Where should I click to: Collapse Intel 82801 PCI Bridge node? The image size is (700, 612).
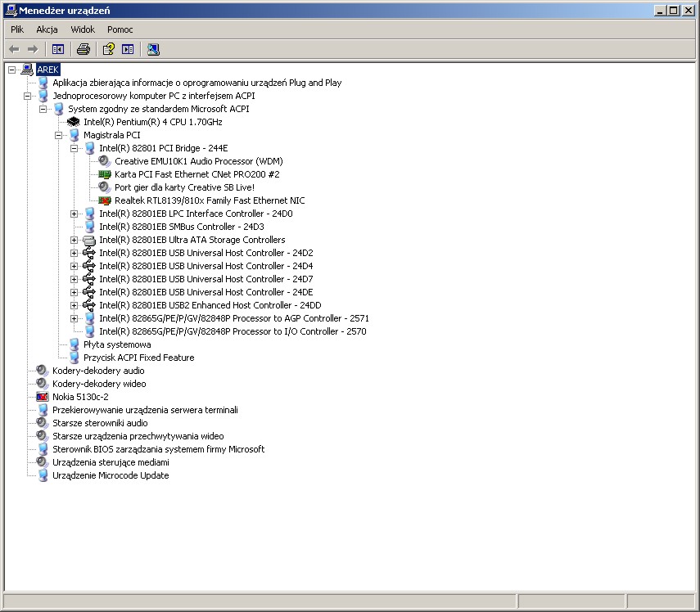(x=75, y=148)
